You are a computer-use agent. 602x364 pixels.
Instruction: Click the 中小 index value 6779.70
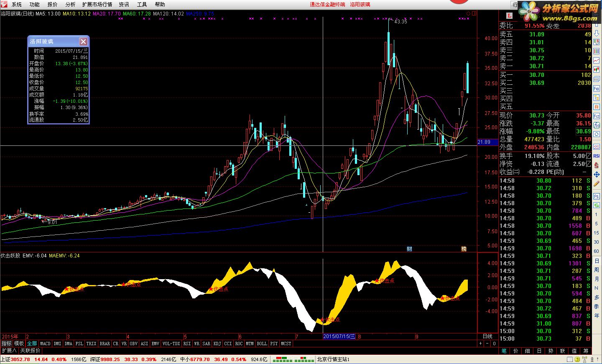coord(200,359)
